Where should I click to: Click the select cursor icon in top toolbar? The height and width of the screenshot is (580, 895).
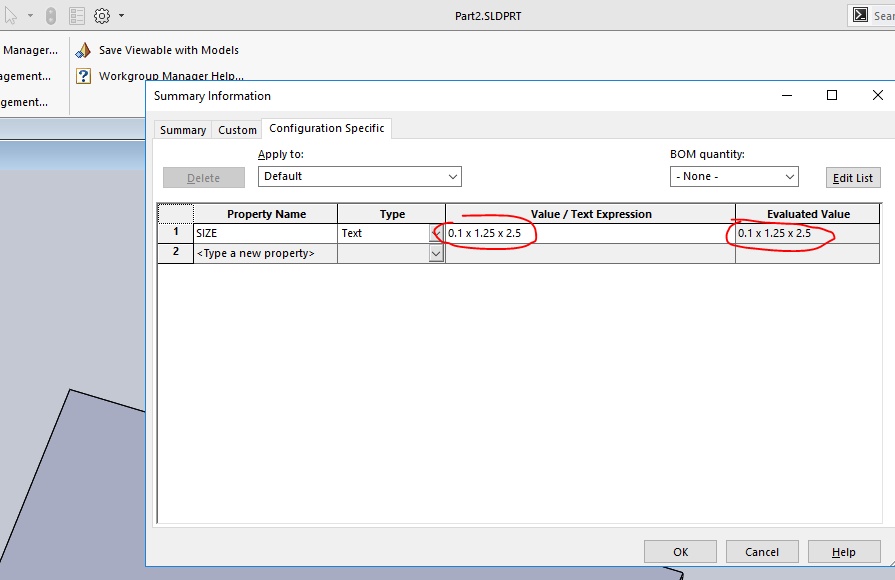tap(11, 15)
